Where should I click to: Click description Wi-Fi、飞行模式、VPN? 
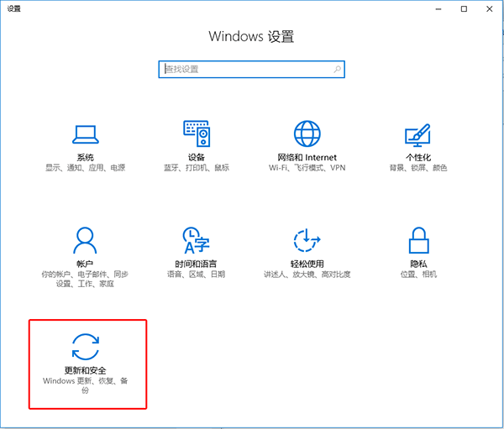307,168
